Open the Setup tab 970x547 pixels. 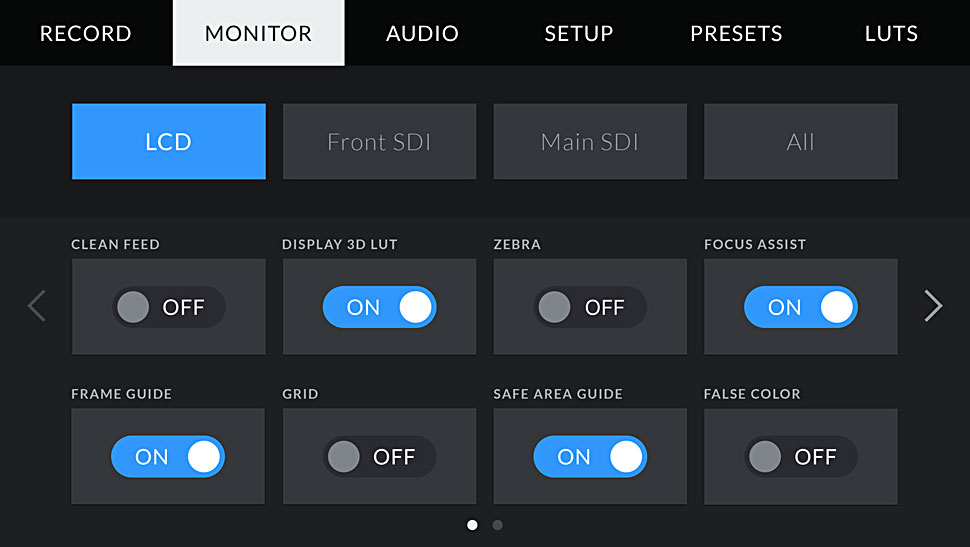click(x=579, y=33)
